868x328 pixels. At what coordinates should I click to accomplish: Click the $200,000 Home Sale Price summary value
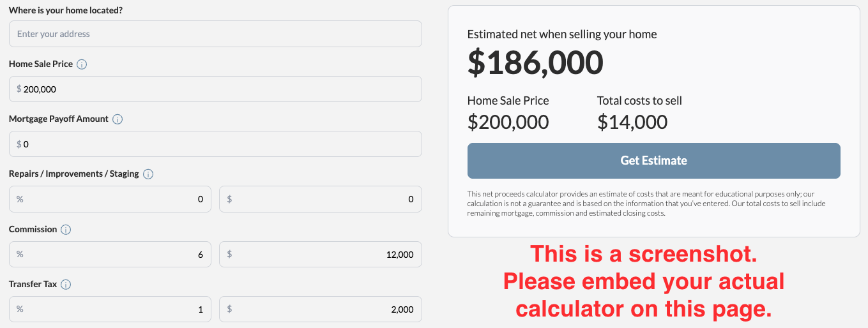point(508,122)
